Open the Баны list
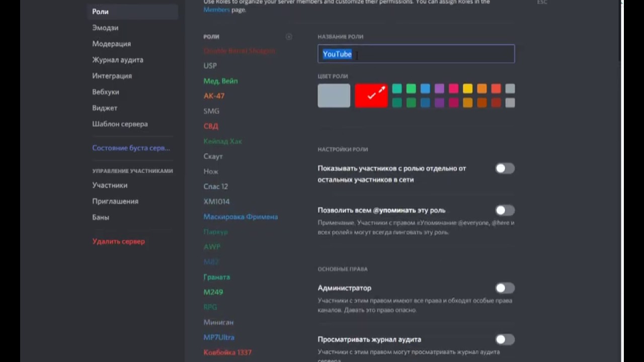Screen dimensions: 644x362 point(101,217)
